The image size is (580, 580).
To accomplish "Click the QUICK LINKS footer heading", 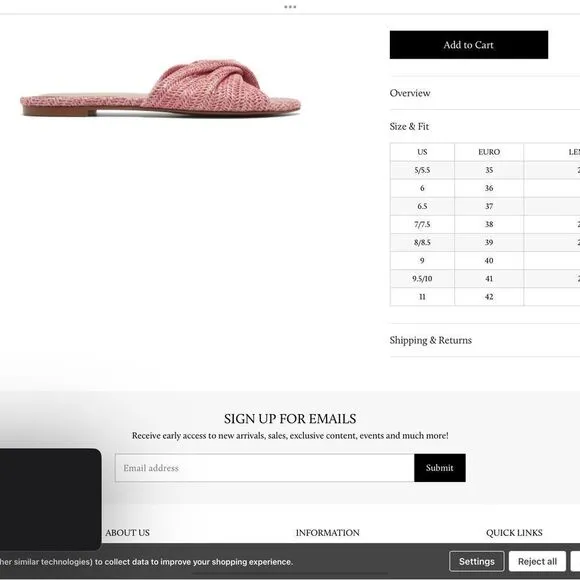I will click(x=514, y=533).
